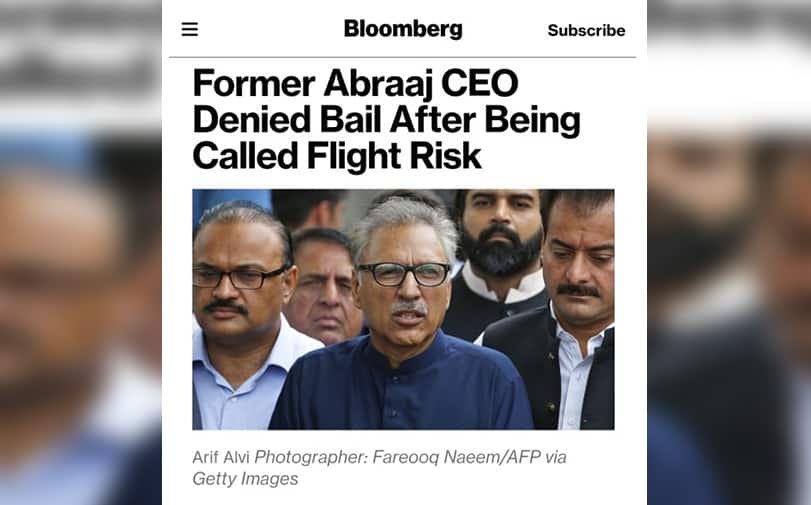Click "Getty Images" in the caption
Screen dimensions: 811x505
pos(245,479)
